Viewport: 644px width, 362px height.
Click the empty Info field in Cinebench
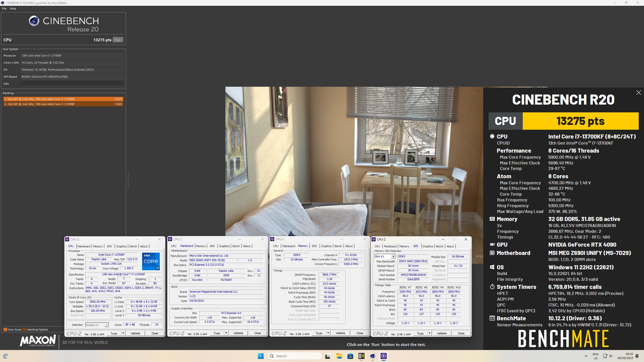[x=72, y=84]
